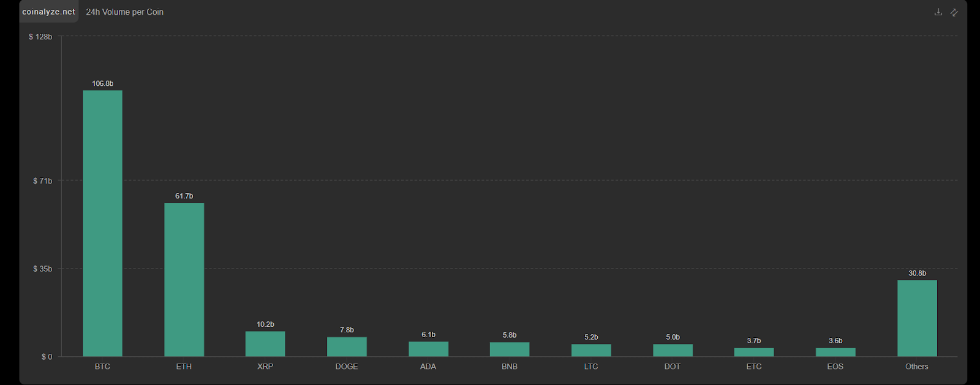This screenshot has height=385, width=980.
Task: Click the EOS axis label
Action: pyautogui.click(x=835, y=367)
